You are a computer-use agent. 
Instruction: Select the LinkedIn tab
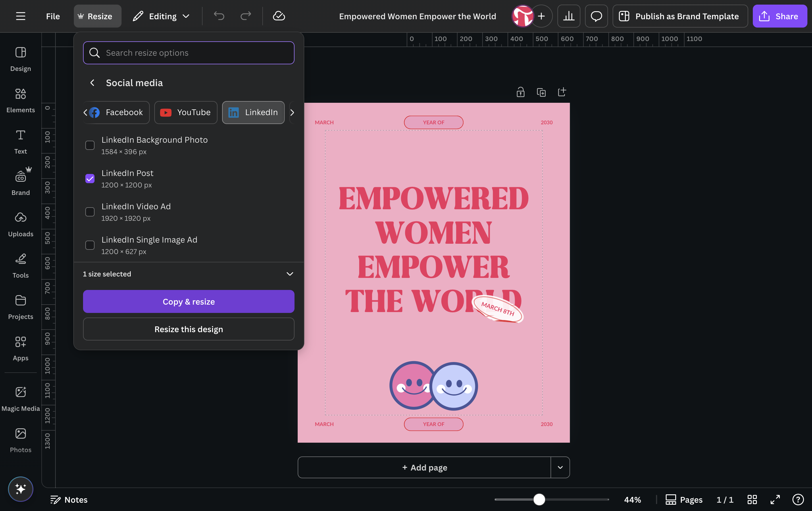pyautogui.click(x=253, y=113)
